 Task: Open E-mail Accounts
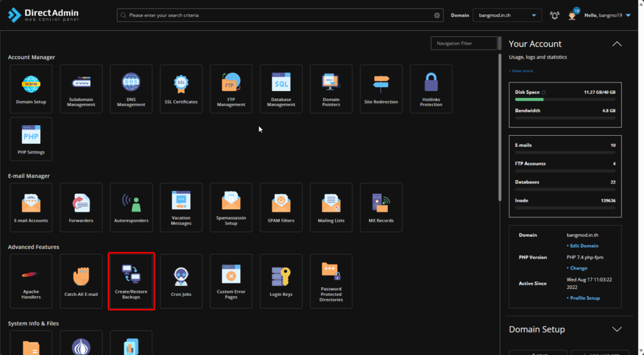[x=31, y=207]
